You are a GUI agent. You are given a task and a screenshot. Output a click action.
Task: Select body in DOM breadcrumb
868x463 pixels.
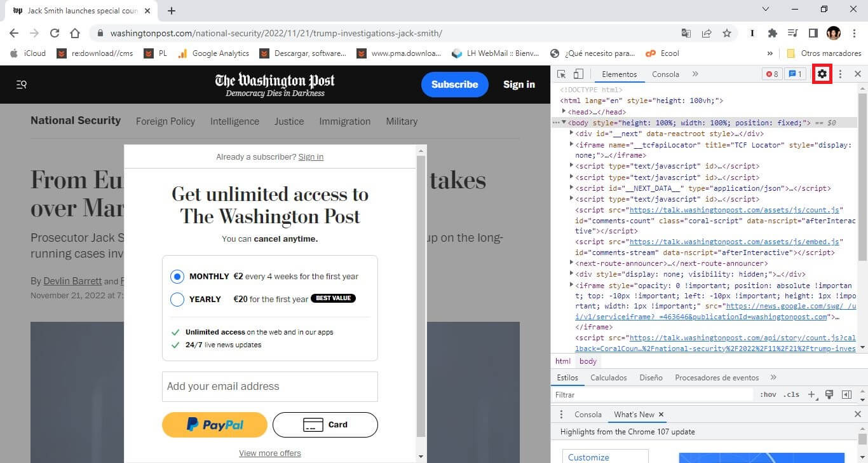(x=588, y=361)
